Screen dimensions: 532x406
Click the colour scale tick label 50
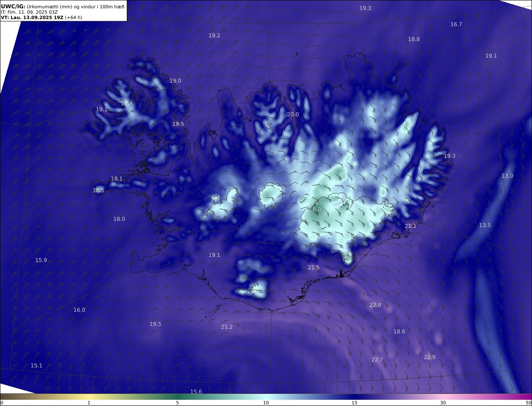coord(529,403)
